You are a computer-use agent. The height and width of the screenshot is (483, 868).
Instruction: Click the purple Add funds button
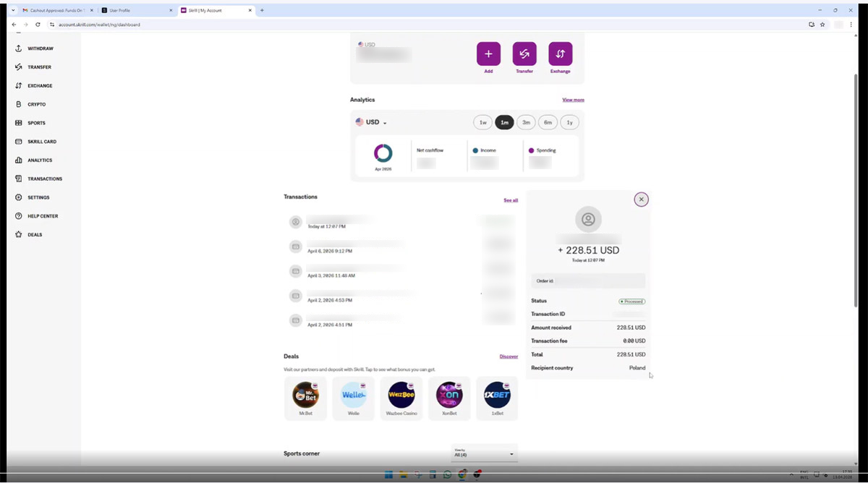click(x=488, y=54)
